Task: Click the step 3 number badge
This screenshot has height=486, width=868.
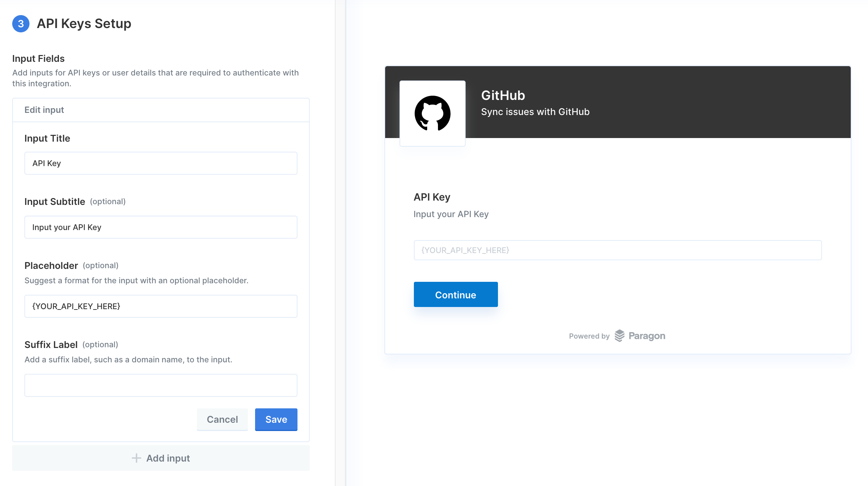Action: click(21, 24)
